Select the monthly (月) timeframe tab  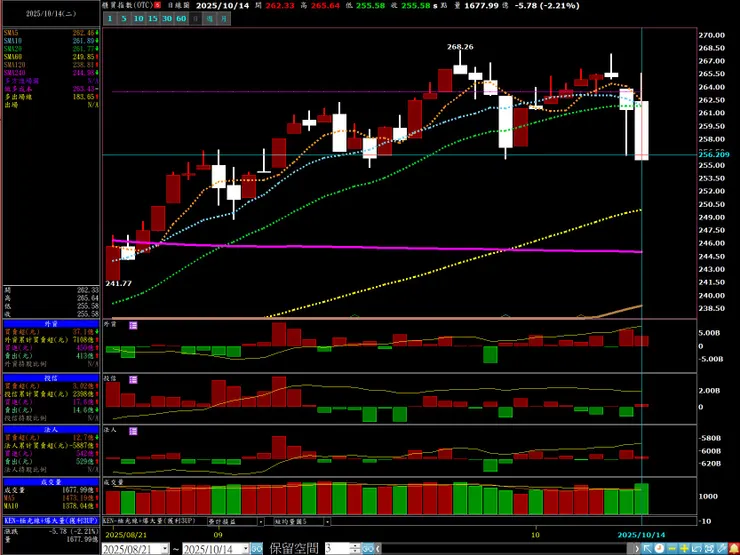click(224, 18)
